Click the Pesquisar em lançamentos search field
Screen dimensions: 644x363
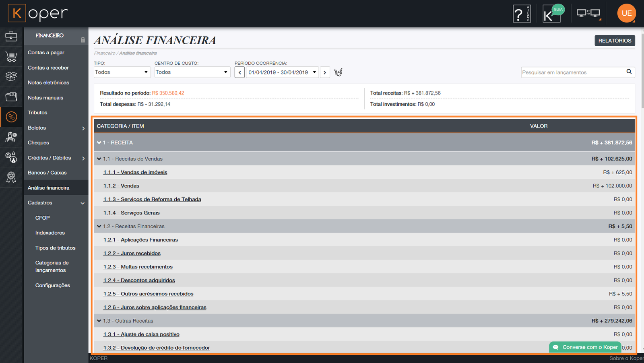point(572,72)
